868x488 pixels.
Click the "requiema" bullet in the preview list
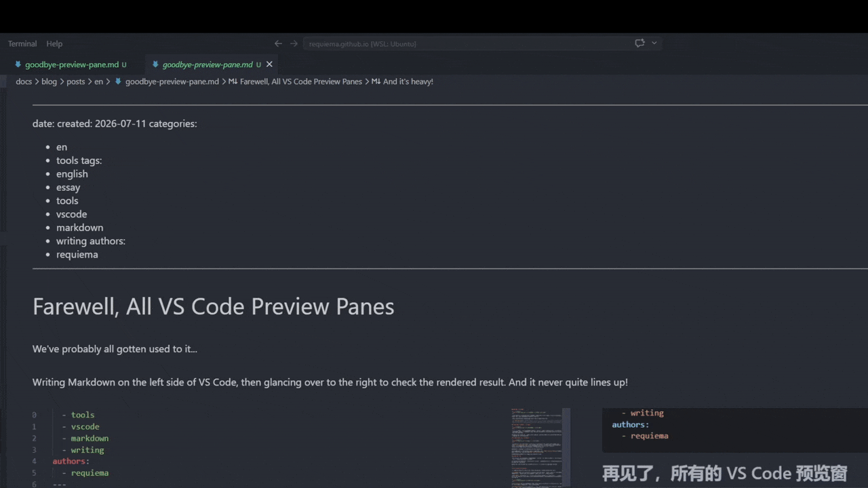[77, 255]
